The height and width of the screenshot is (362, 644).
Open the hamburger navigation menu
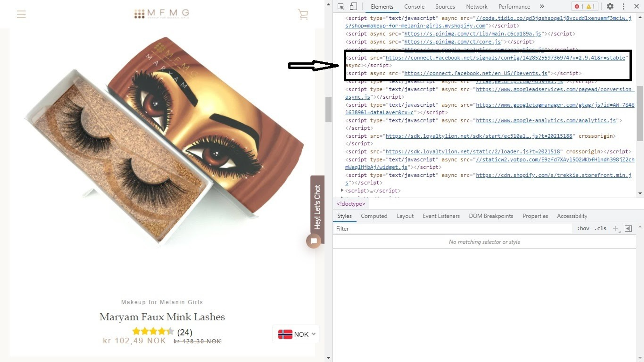21,14
